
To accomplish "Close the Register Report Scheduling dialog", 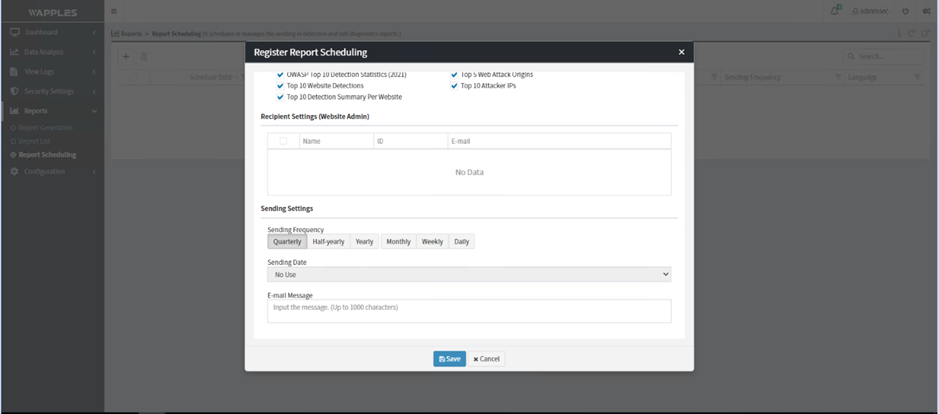I will tap(681, 52).
